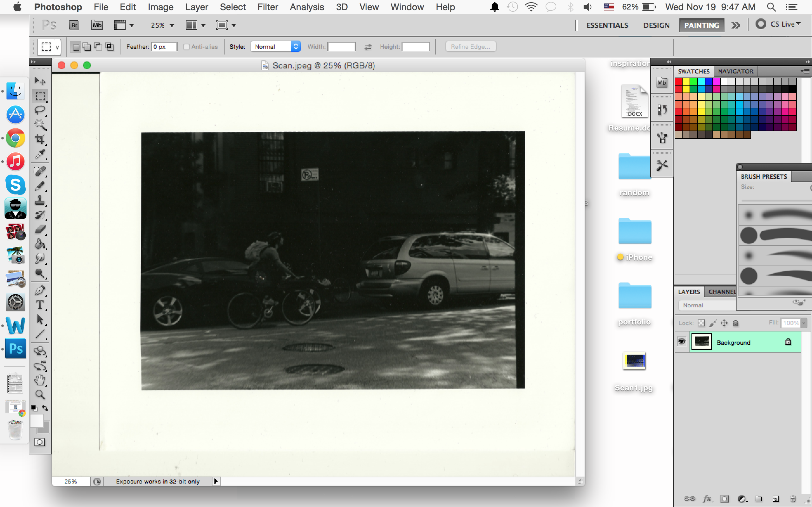
Task: Toggle Background layer visibility eye icon
Action: tap(682, 342)
